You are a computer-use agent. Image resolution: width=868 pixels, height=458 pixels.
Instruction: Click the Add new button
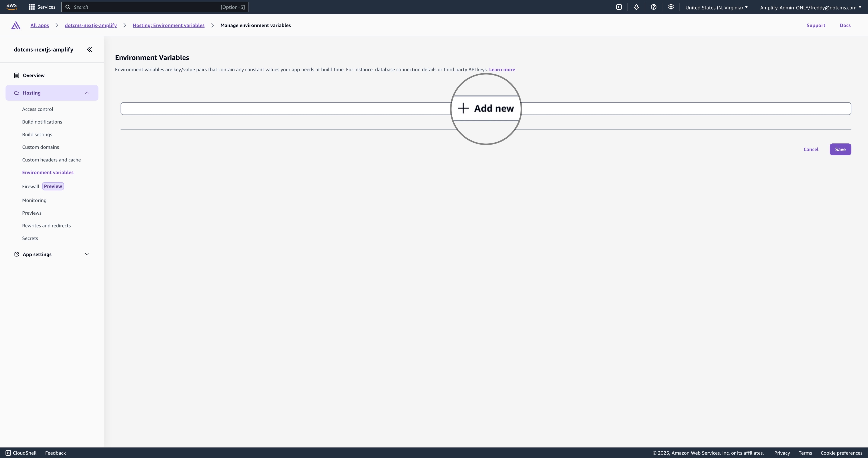coord(485,108)
